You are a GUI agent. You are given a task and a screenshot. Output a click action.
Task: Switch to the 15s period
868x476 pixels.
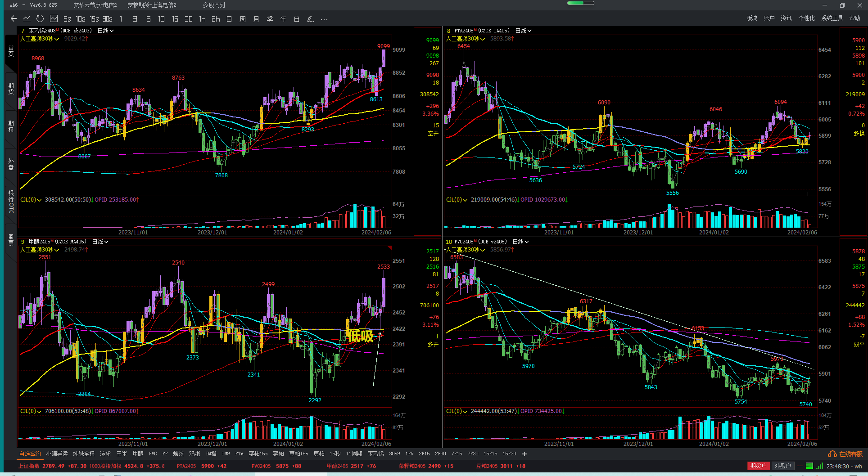coord(94,19)
